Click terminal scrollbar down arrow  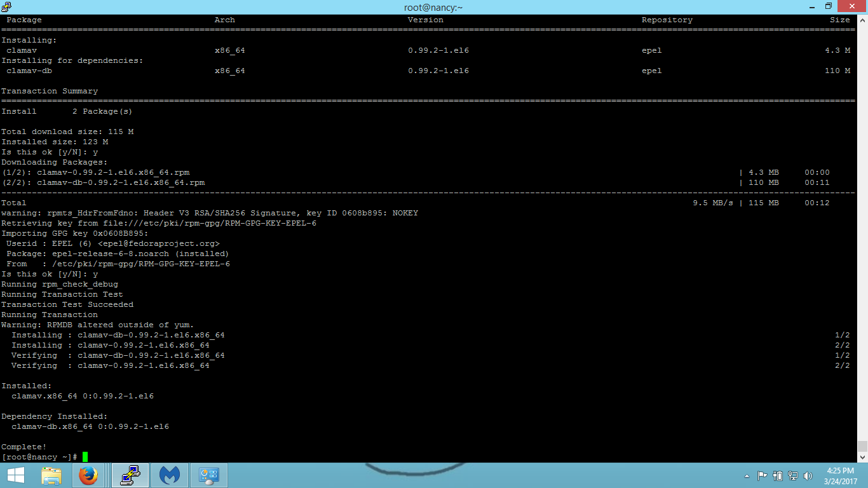click(x=862, y=457)
